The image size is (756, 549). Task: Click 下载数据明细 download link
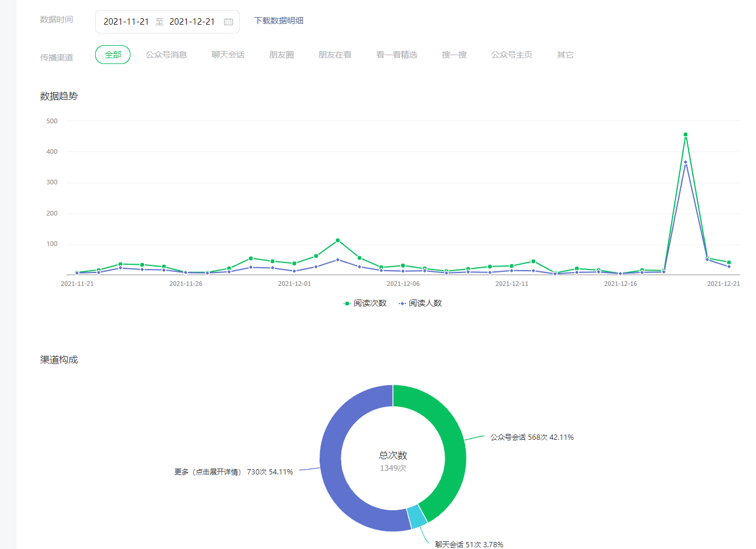pyautogui.click(x=278, y=21)
